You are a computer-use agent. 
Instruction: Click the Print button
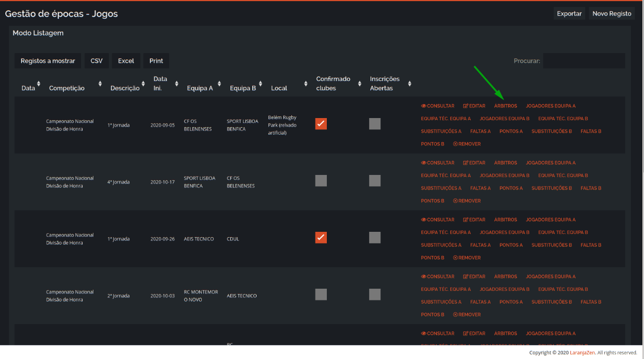[x=156, y=61]
